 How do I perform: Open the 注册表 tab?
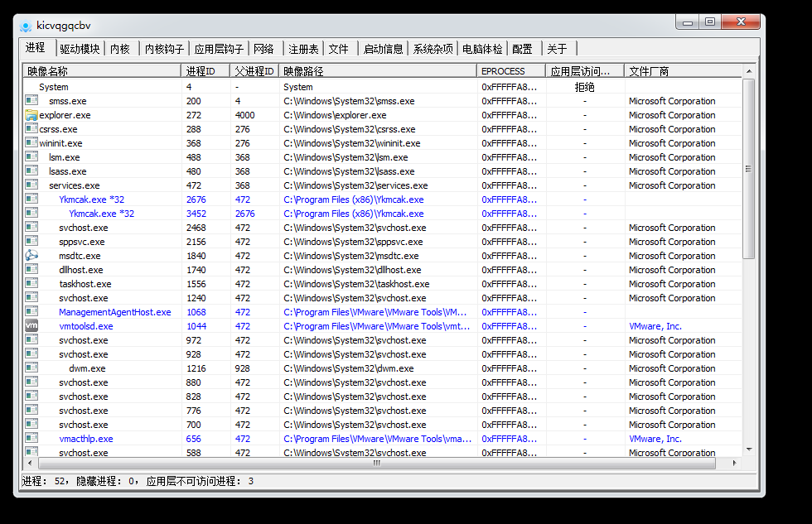coord(303,49)
